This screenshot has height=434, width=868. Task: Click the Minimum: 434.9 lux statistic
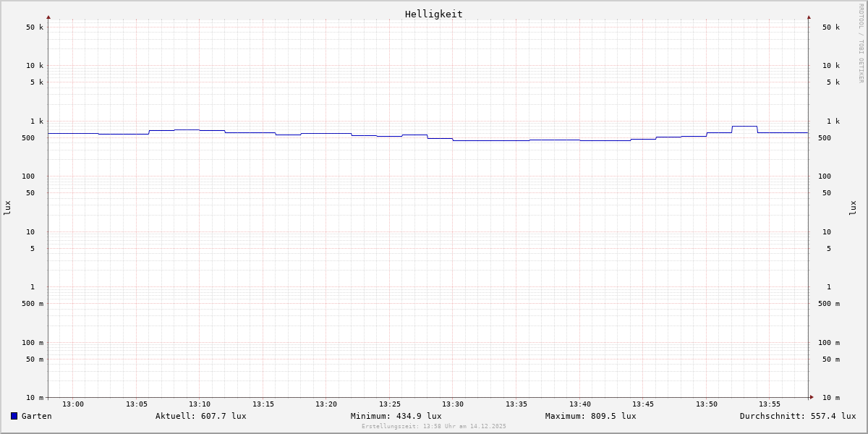coord(396,416)
